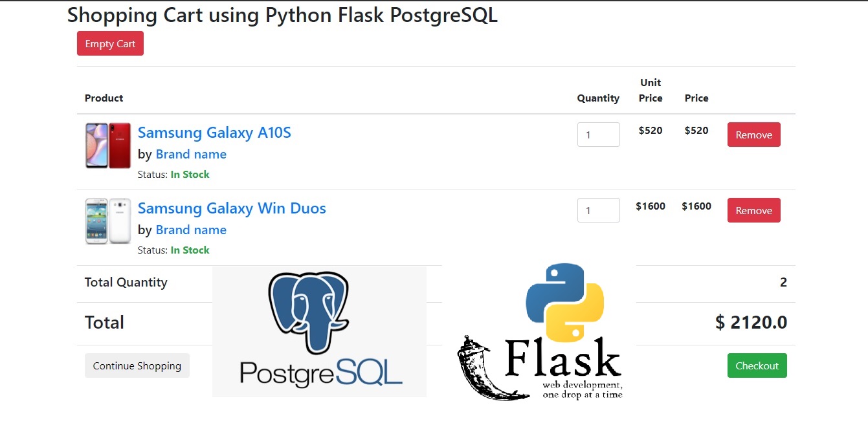Remove the Samsung Galaxy A10S from cart

click(753, 135)
